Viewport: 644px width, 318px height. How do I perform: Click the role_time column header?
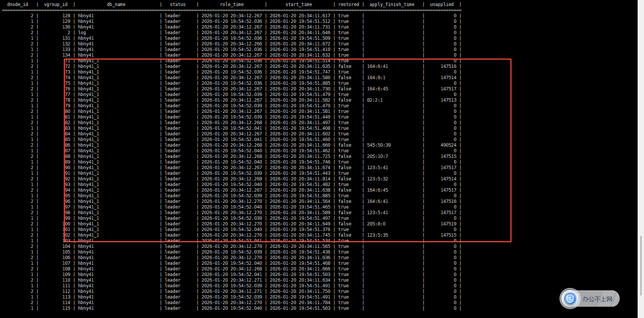pos(232,4)
